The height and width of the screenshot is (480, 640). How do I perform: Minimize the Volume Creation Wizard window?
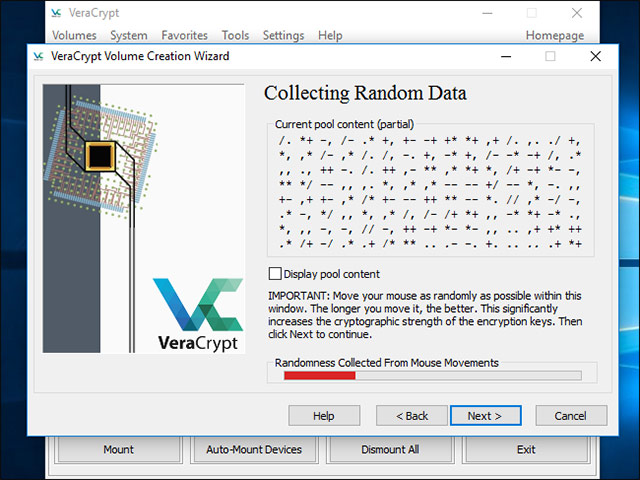point(506,56)
